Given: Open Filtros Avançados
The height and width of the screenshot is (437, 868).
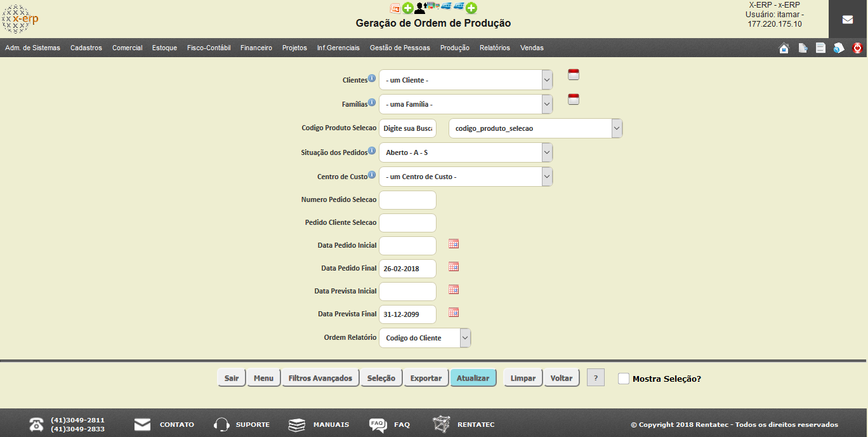Looking at the screenshot, I should point(320,378).
